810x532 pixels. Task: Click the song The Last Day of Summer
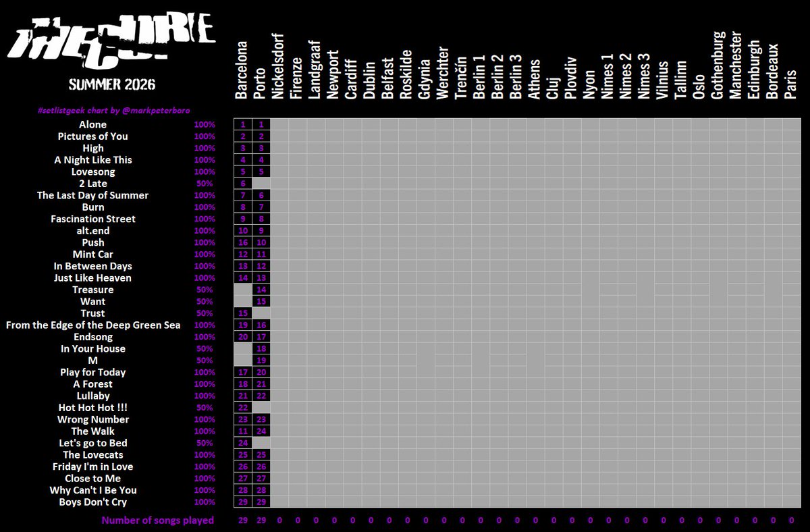[x=93, y=195]
